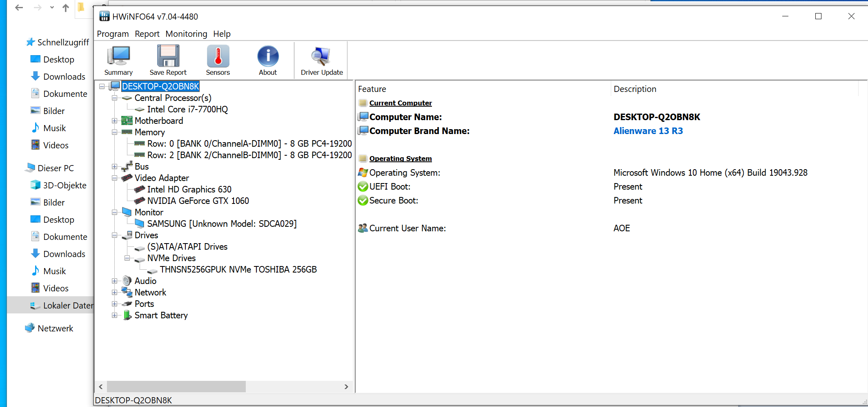868x407 pixels.
Task: Open the Alienware 13 R3 link
Action: point(648,131)
